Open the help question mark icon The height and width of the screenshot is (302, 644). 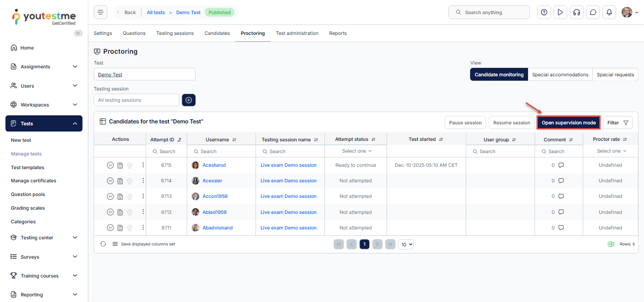[544, 12]
